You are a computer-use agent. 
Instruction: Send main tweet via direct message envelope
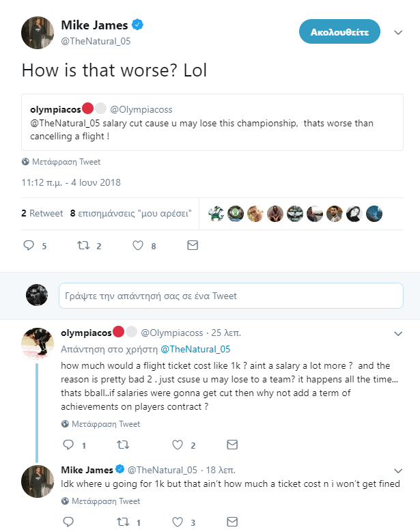pyautogui.click(x=193, y=245)
